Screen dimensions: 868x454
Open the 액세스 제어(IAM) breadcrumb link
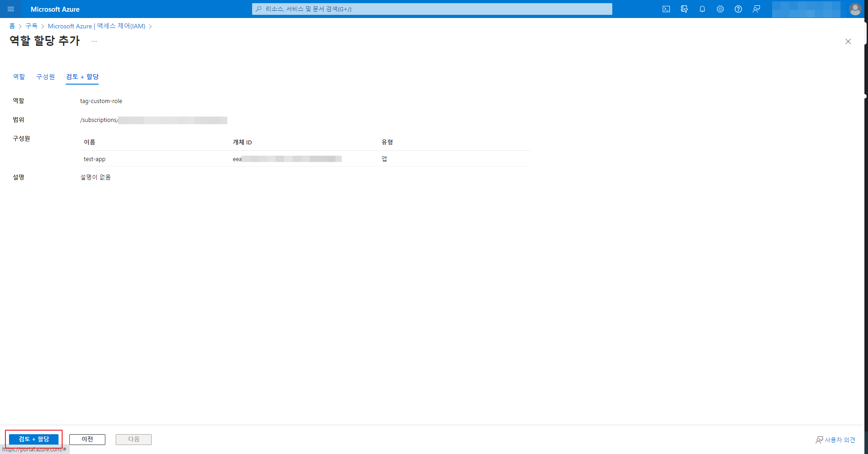[96, 26]
